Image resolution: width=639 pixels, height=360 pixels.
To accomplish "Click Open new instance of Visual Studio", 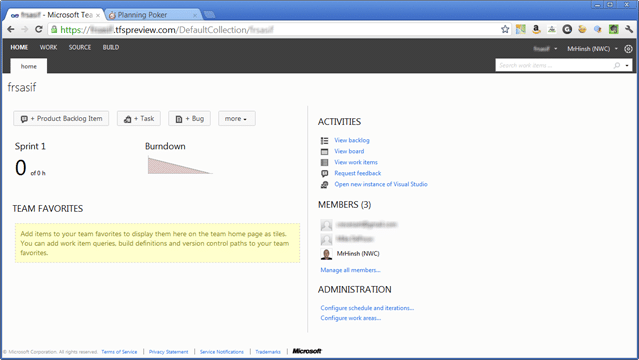I will [381, 184].
